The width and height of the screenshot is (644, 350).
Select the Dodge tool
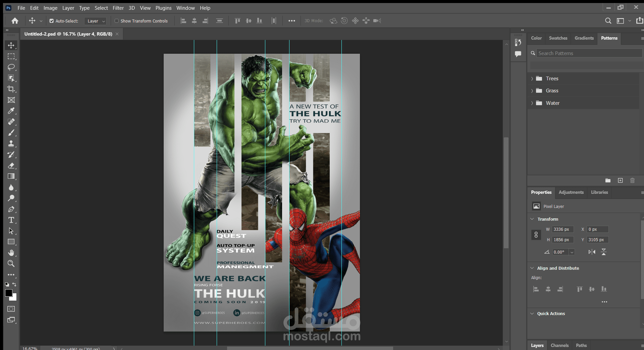pyautogui.click(x=11, y=198)
